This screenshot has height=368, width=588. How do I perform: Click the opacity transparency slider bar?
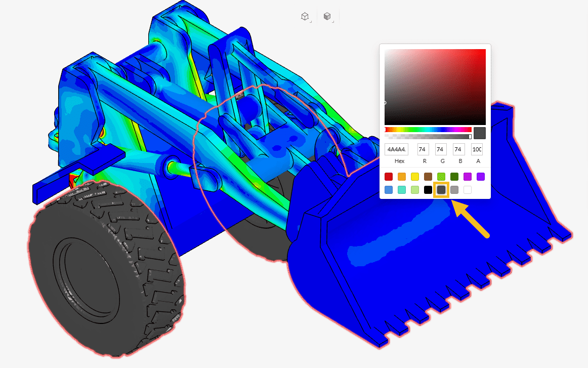pyautogui.click(x=428, y=136)
